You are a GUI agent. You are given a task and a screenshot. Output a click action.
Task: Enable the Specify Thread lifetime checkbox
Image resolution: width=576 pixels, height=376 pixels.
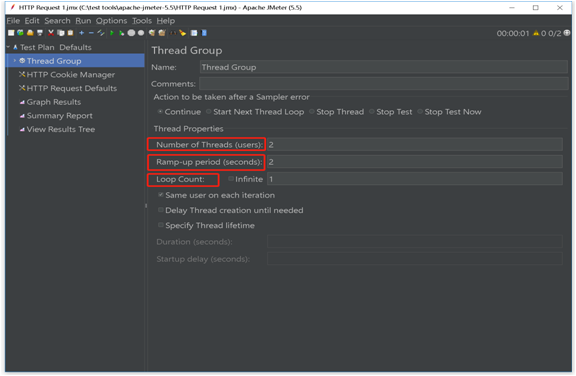pyautogui.click(x=161, y=225)
